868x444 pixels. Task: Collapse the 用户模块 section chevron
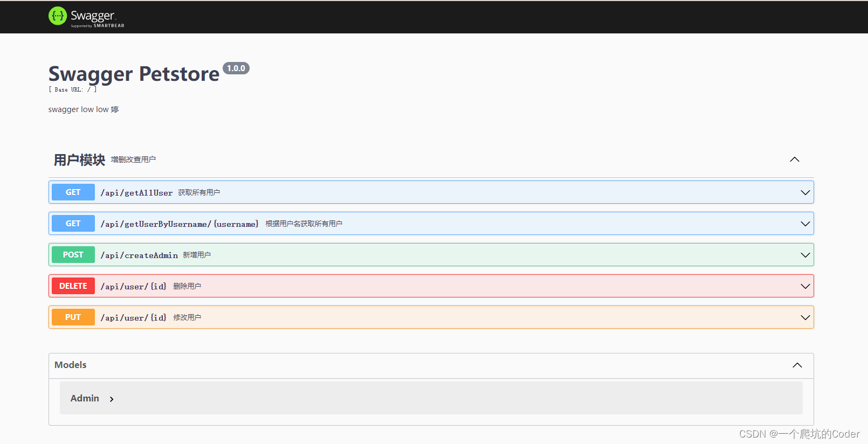click(x=795, y=159)
